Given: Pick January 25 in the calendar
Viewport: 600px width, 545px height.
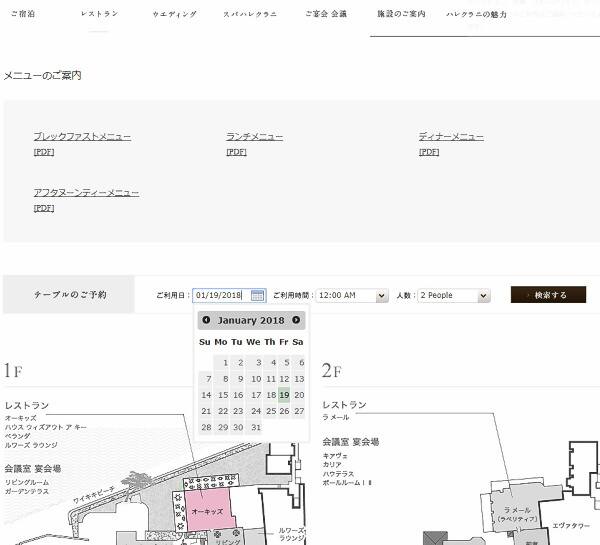Looking at the screenshot, I should [x=269, y=411].
